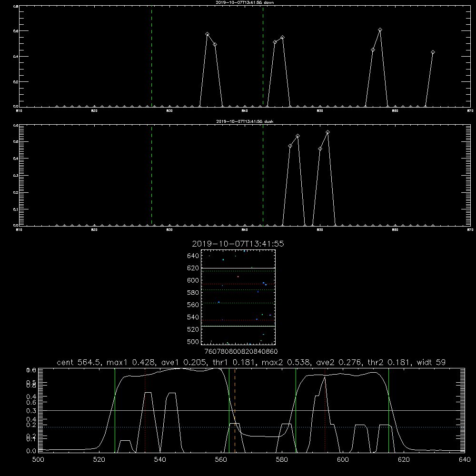Click scatter plot y-axis label 520

point(193,329)
